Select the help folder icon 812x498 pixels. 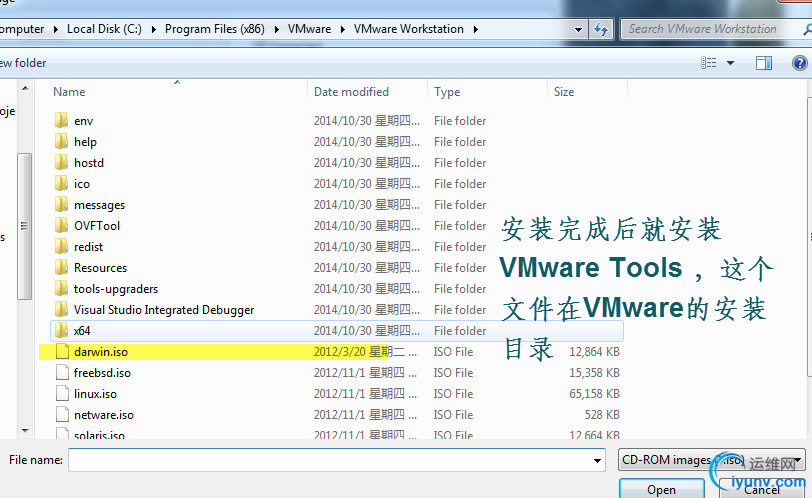61,141
